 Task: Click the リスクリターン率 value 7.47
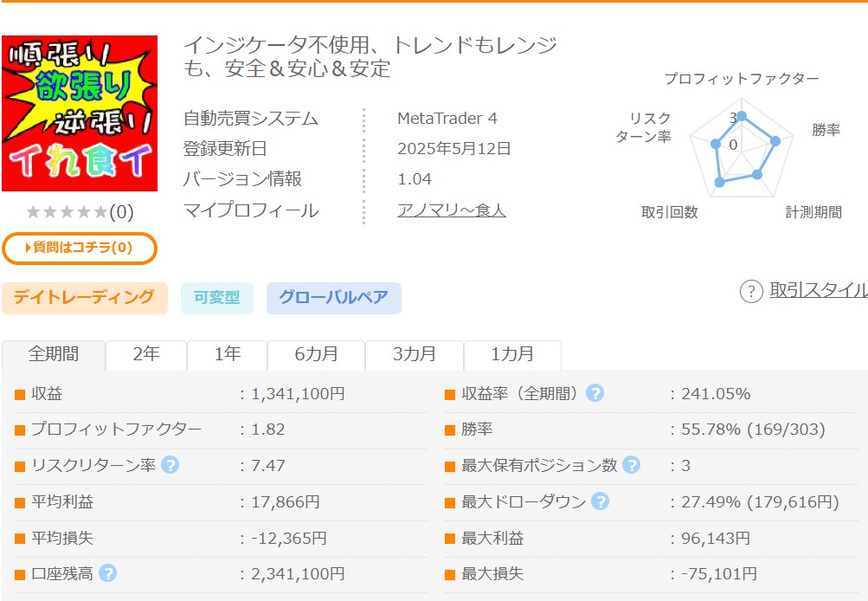tap(268, 465)
